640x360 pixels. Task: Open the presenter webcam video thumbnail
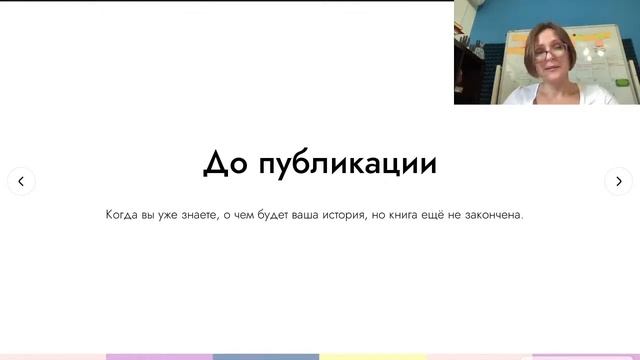(x=547, y=52)
